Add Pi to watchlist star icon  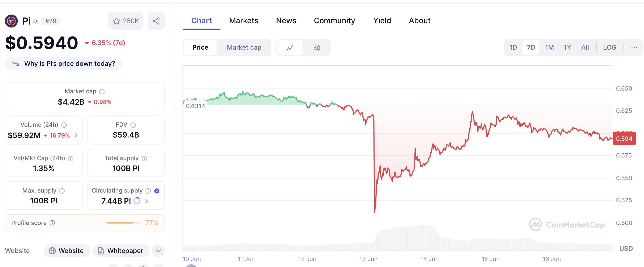[x=116, y=21]
